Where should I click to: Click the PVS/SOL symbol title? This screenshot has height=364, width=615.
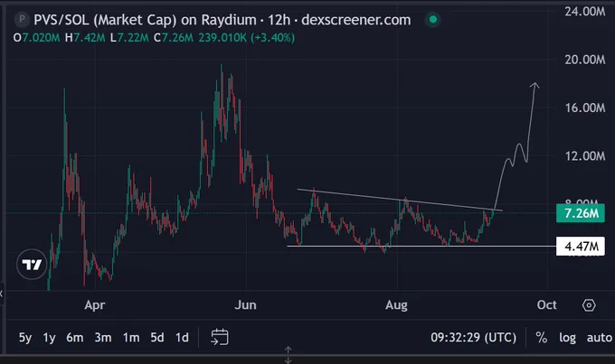tap(222, 20)
